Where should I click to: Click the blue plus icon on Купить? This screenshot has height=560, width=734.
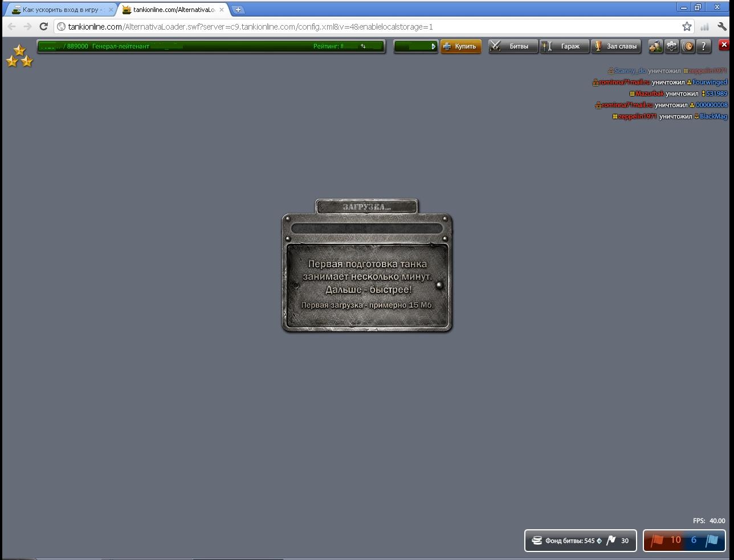[447, 47]
